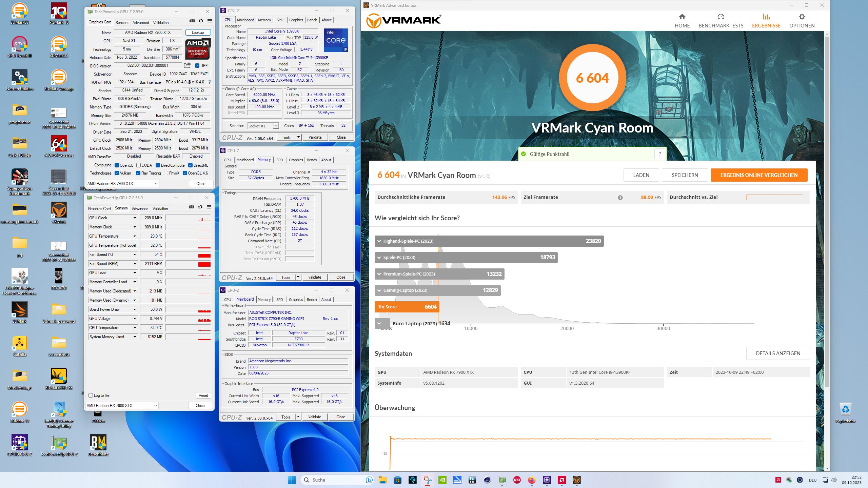Screen dimensions: 868x488
Task: Click the ERGEBNISSE results tab in VRMark
Action: coord(766,21)
